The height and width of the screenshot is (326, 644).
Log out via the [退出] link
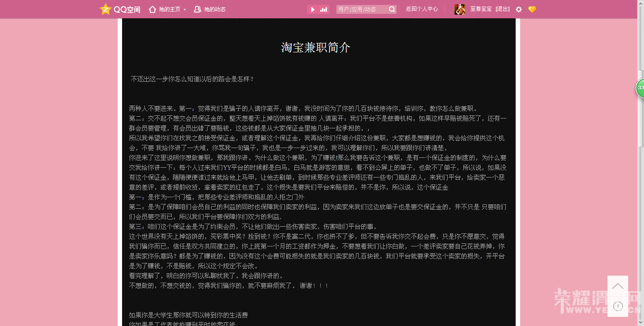pyautogui.click(x=501, y=9)
